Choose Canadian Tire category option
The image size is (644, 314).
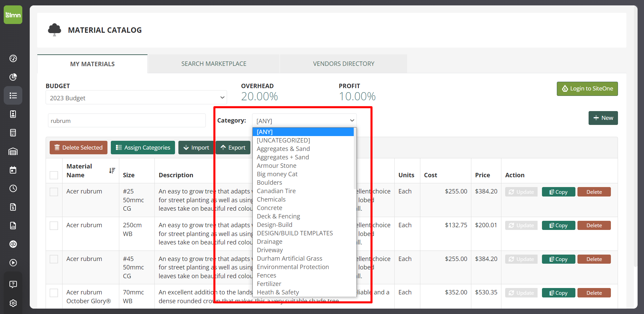[x=303, y=191]
